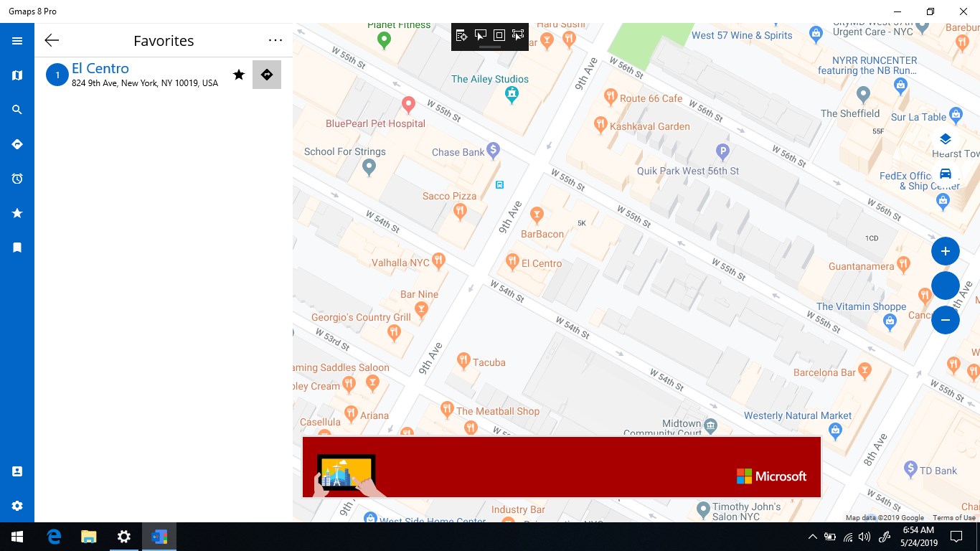Image resolution: width=980 pixels, height=551 pixels.
Task: Get directions to El Centro
Action: [x=267, y=75]
